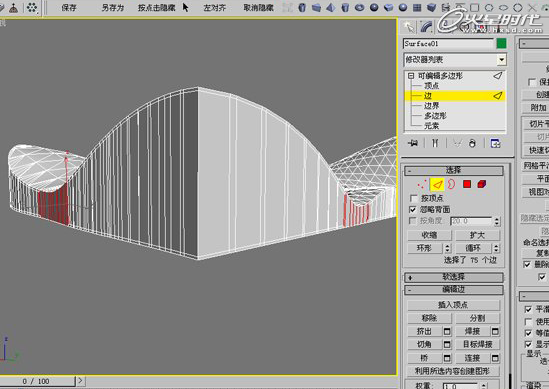
Task: Collapse the 可编辑多边形 tree node
Action: click(x=411, y=76)
